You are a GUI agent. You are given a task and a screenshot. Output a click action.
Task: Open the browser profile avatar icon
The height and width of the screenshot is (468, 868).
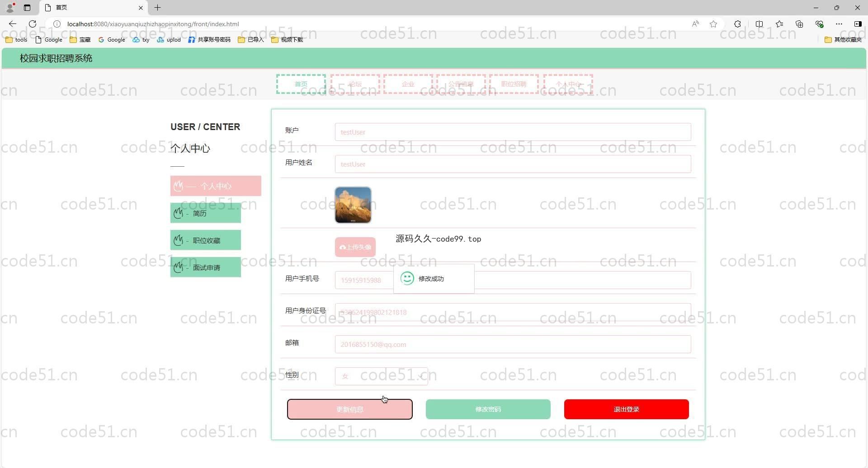10,7
